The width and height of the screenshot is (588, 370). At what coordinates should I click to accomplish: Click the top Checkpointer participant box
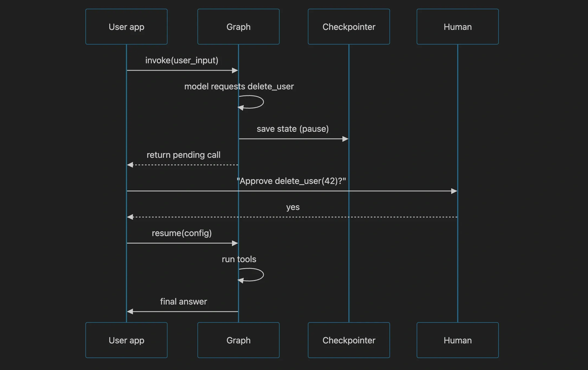pyautogui.click(x=349, y=27)
